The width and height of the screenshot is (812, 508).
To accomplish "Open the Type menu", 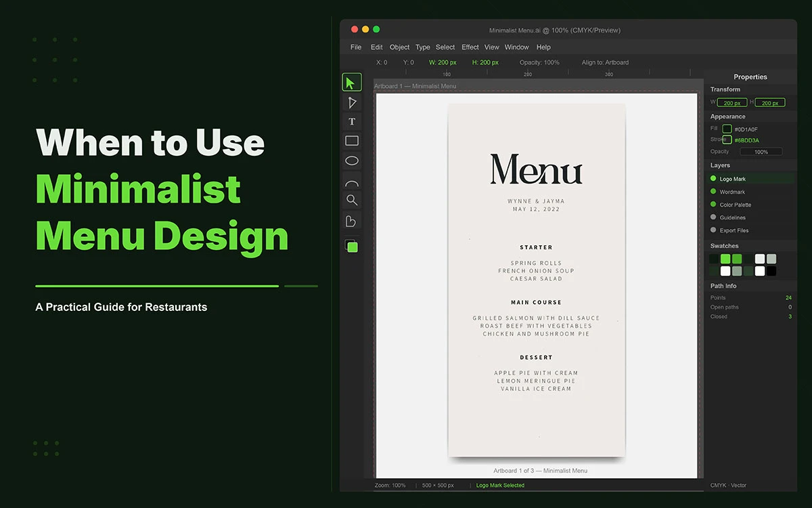I will 423,47.
